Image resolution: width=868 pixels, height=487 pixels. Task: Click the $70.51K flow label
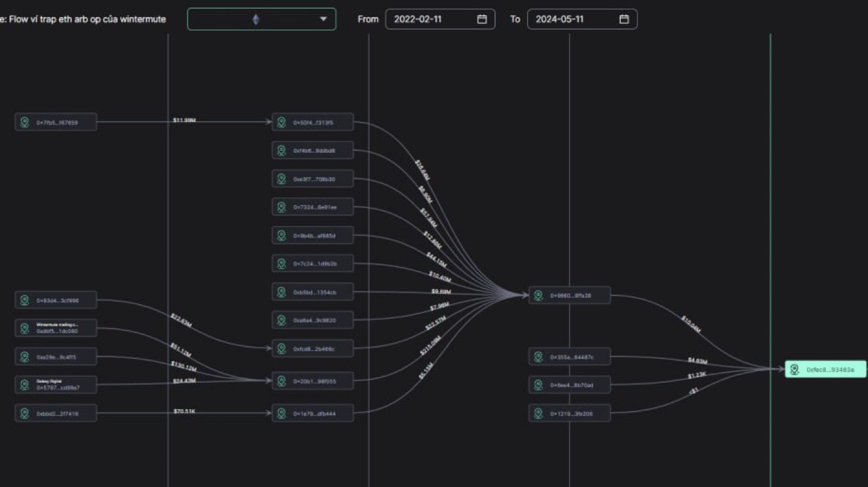[184, 412]
